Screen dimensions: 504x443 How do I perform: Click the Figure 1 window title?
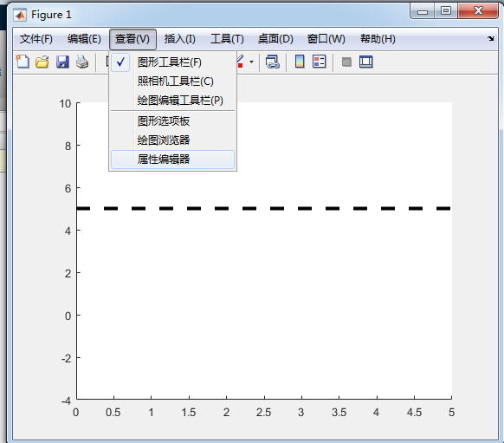click(51, 15)
